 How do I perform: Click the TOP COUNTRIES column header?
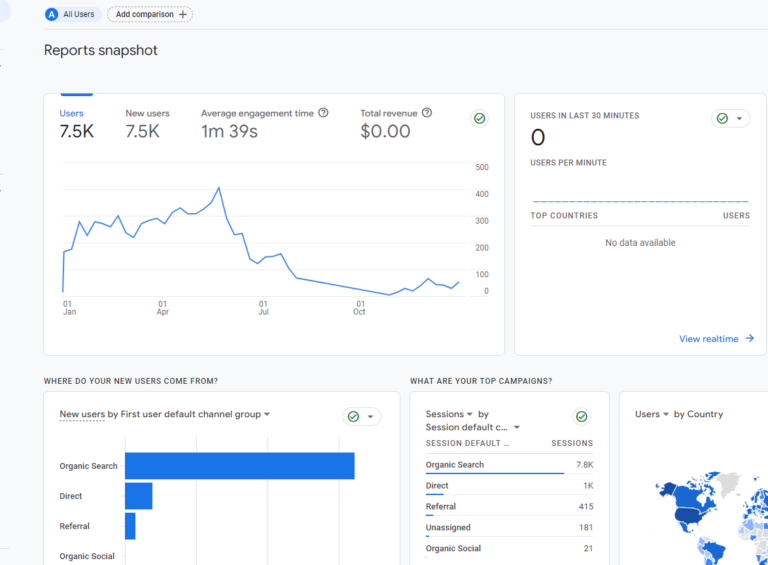pos(564,215)
